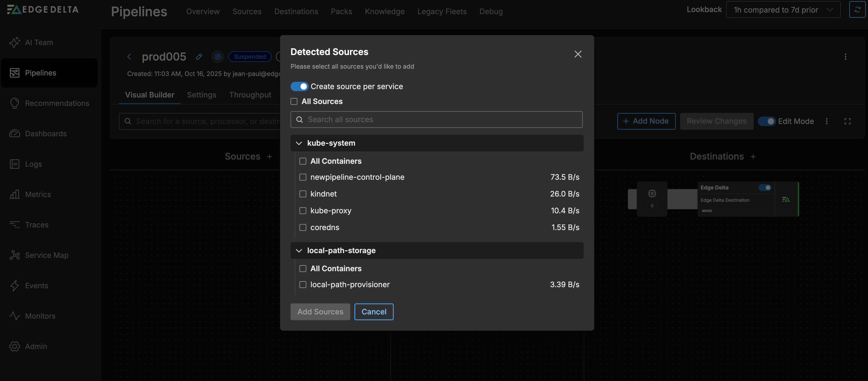Click the Monitors pulse icon
868x381 pixels.
[14, 316]
